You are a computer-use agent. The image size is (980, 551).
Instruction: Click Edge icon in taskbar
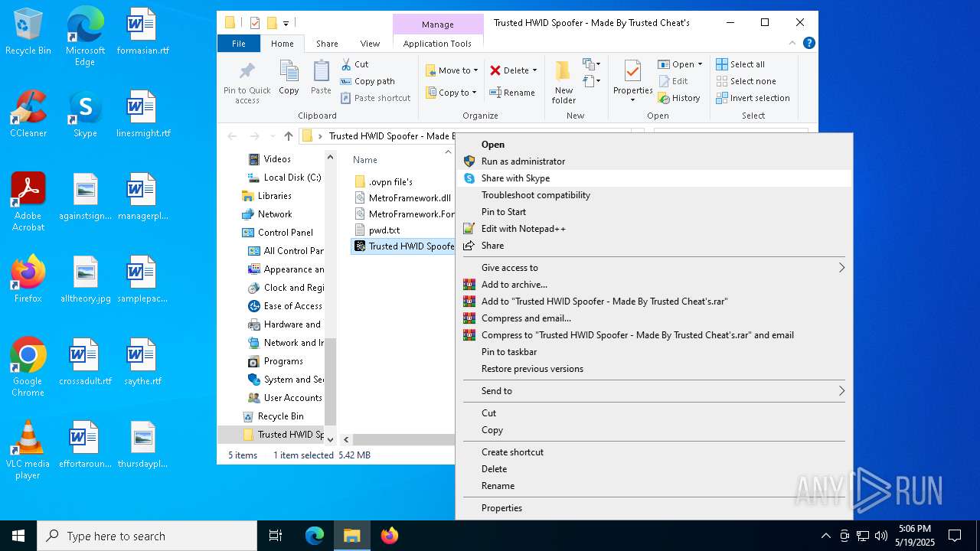[315, 536]
